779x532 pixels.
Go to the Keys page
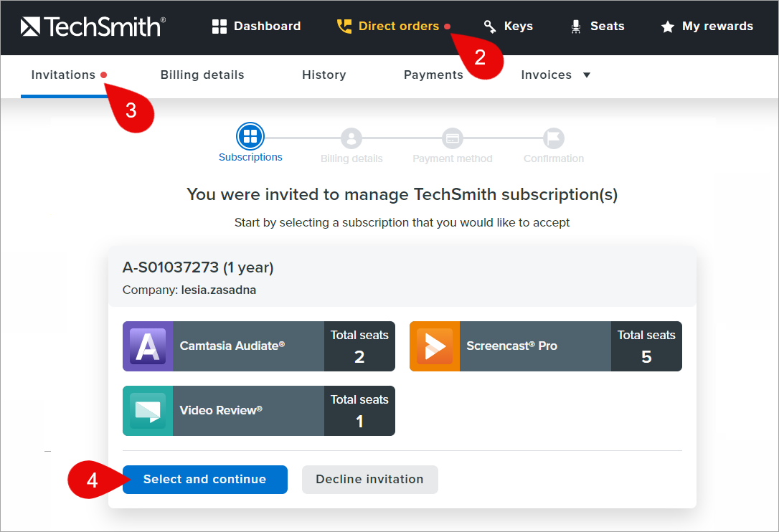pos(509,27)
